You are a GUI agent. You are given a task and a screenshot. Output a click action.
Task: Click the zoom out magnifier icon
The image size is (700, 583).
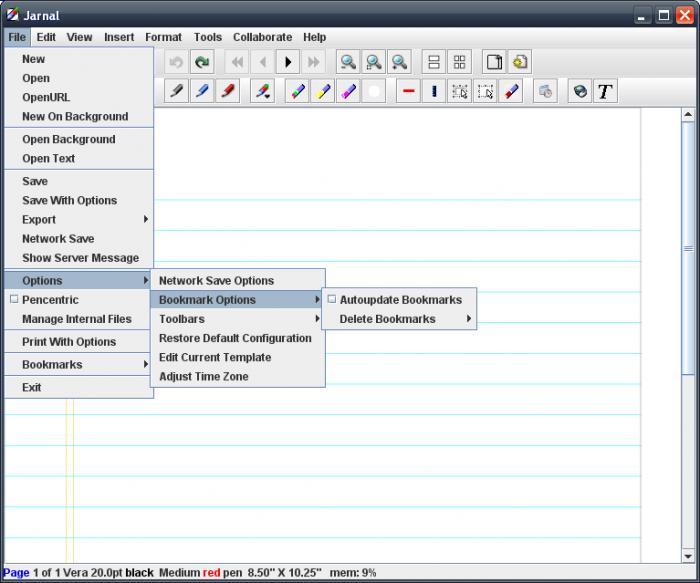pyautogui.click(x=348, y=62)
